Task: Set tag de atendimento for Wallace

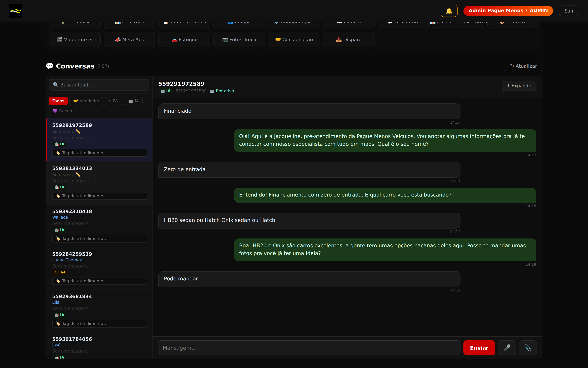Action: click(x=99, y=238)
